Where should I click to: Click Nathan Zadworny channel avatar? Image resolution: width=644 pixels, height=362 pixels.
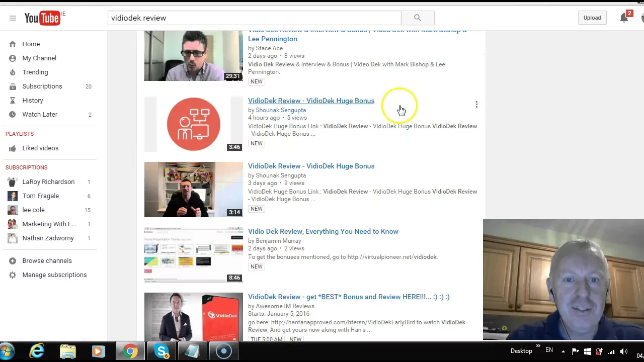tap(13, 238)
